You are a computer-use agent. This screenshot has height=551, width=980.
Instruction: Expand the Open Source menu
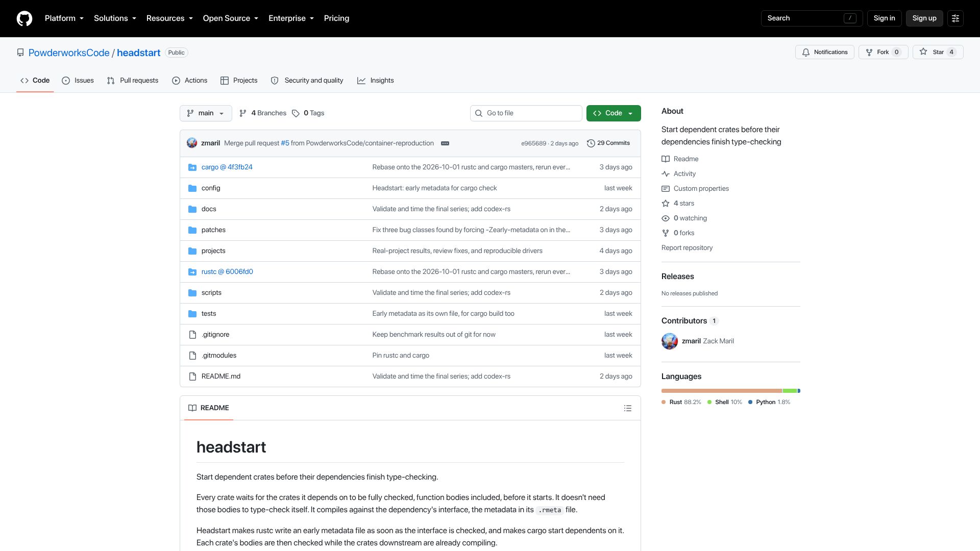click(x=231, y=18)
